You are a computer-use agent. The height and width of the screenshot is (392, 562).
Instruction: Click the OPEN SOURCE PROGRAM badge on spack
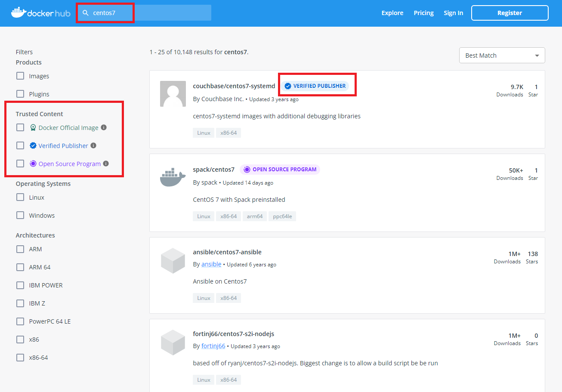[x=280, y=169]
